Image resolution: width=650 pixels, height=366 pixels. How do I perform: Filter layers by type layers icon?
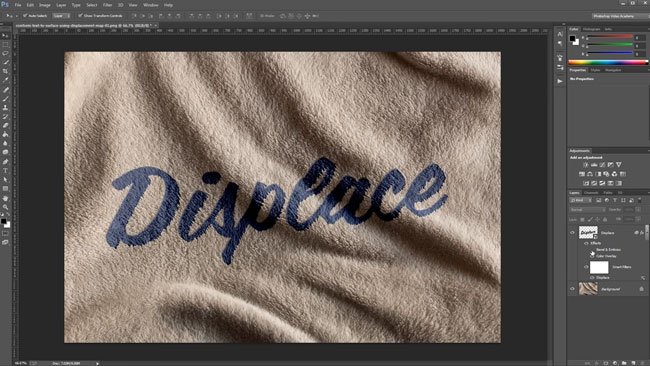615,200
